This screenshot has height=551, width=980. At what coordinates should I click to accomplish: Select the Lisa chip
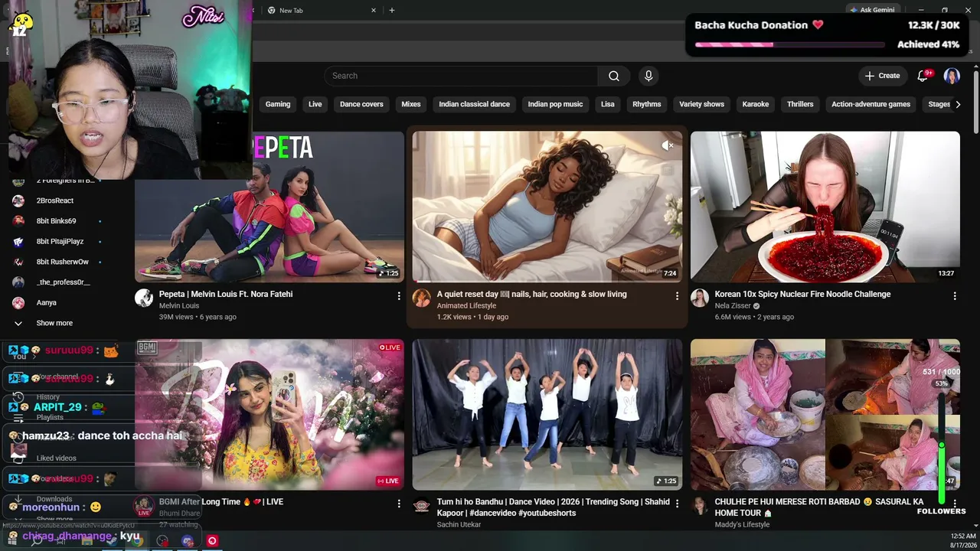coord(608,104)
